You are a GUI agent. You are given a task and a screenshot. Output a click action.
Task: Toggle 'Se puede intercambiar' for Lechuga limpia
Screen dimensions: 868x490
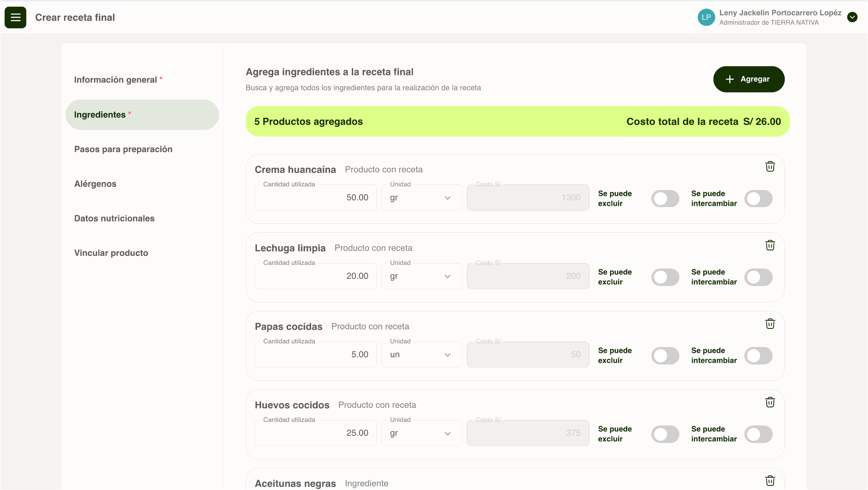[758, 277]
